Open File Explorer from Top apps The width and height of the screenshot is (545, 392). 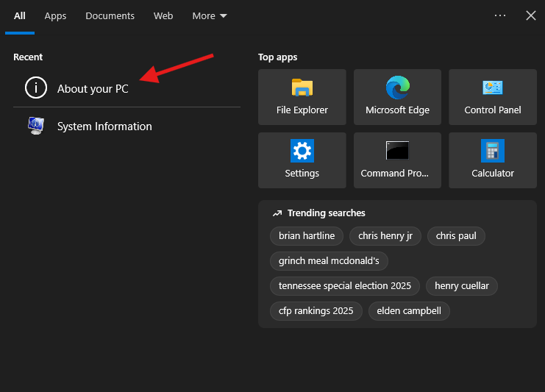pyautogui.click(x=302, y=97)
